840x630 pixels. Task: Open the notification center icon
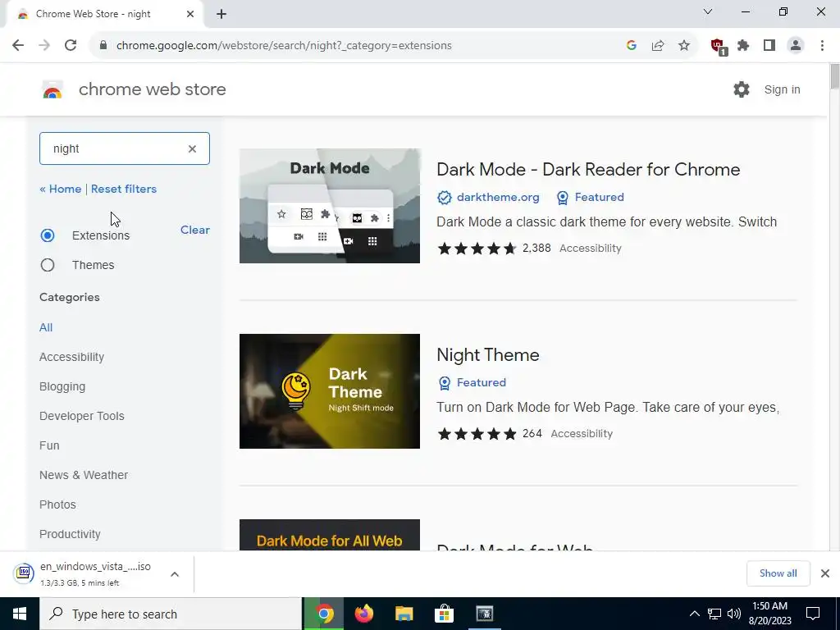pyautogui.click(x=813, y=614)
